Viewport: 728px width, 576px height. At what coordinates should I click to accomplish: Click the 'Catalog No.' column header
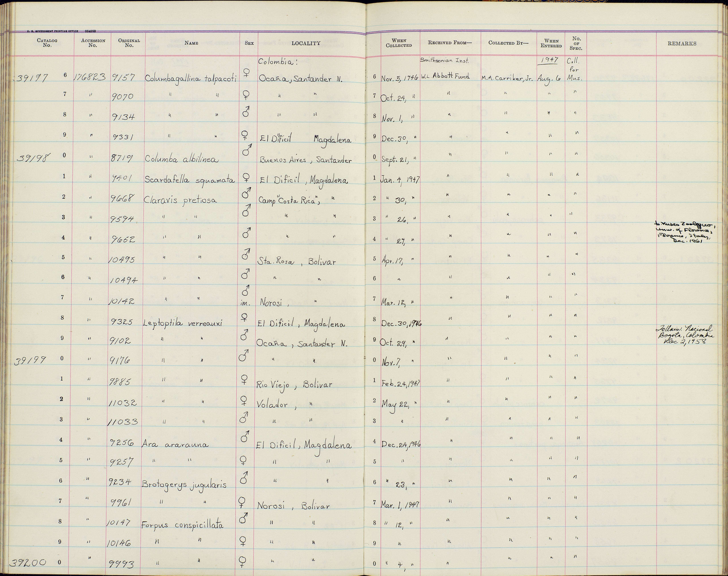(47, 43)
